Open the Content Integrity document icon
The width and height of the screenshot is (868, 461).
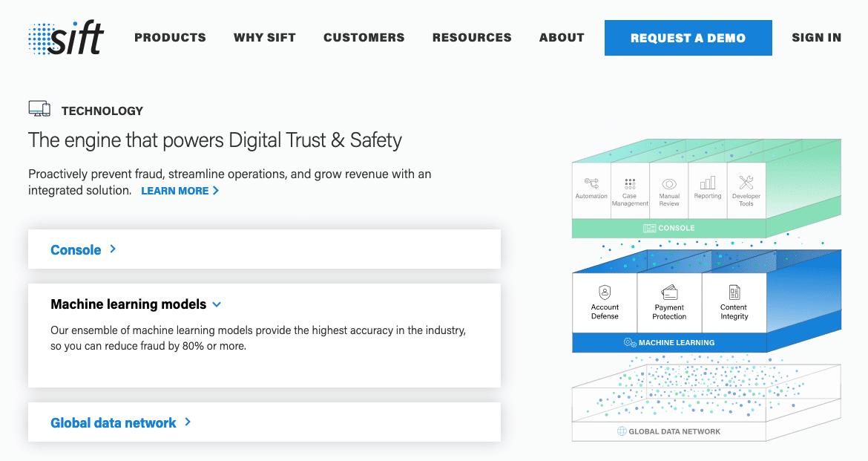pyautogui.click(x=734, y=292)
